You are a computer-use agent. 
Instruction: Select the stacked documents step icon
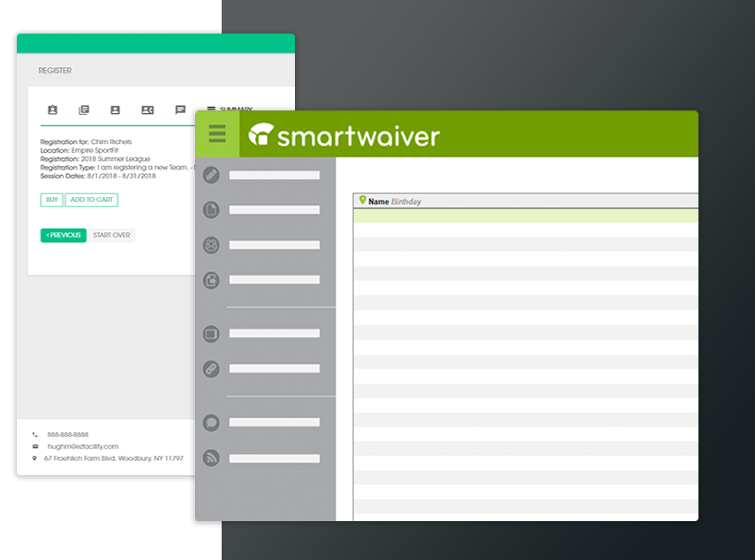point(84,110)
